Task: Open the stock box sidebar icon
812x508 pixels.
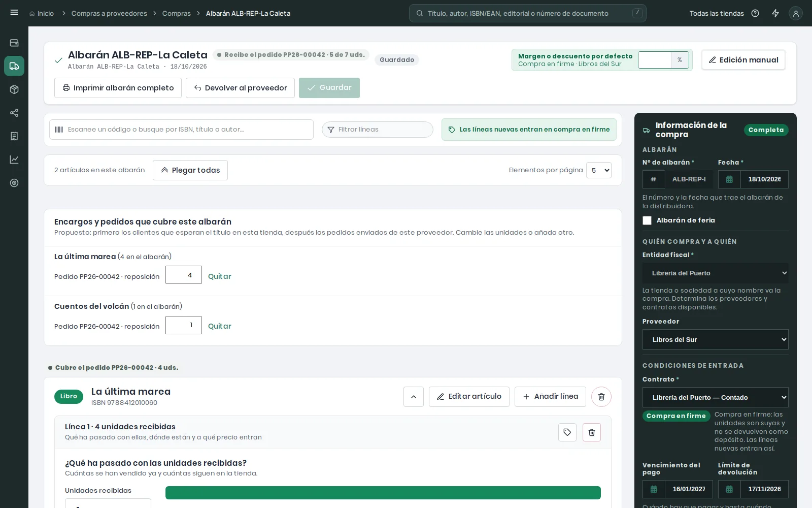Action: click(x=14, y=89)
